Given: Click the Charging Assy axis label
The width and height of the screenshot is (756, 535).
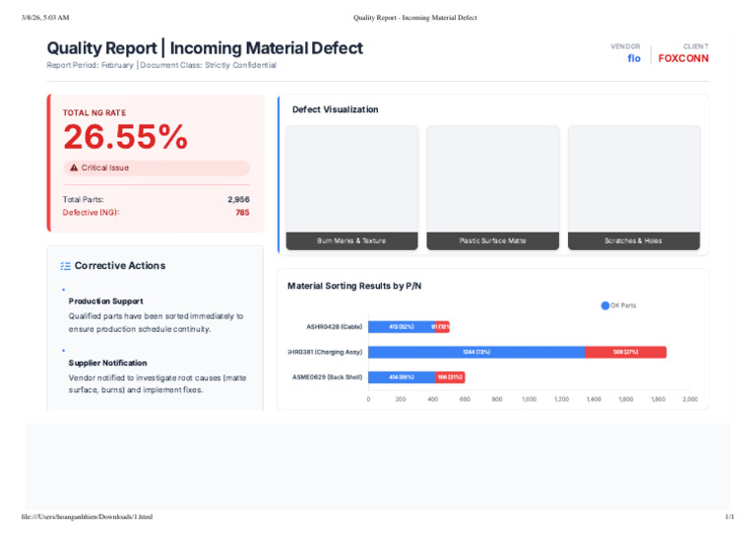Looking at the screenshot, I should point(325,352).
